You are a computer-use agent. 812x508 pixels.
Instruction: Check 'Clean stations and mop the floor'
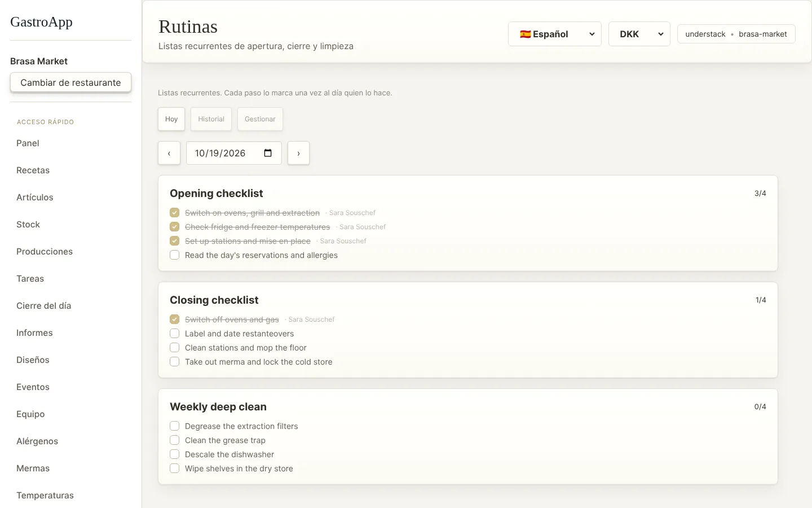pyautogui.click(x=175, y=348)
